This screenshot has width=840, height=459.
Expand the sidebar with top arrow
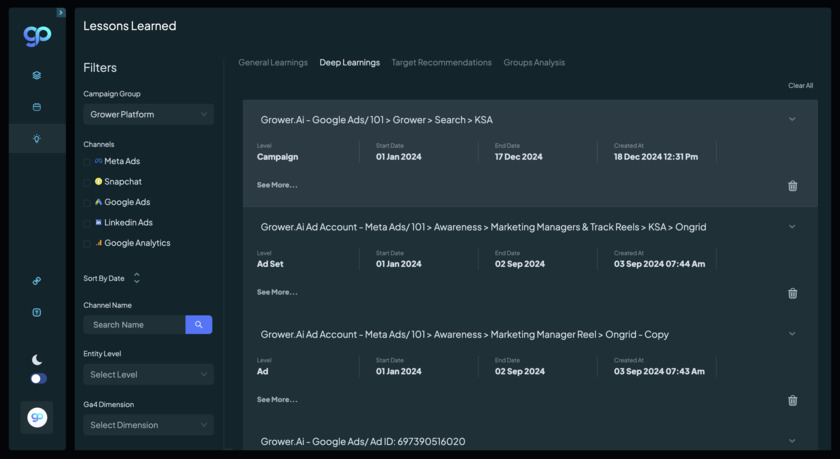[60, 13]
